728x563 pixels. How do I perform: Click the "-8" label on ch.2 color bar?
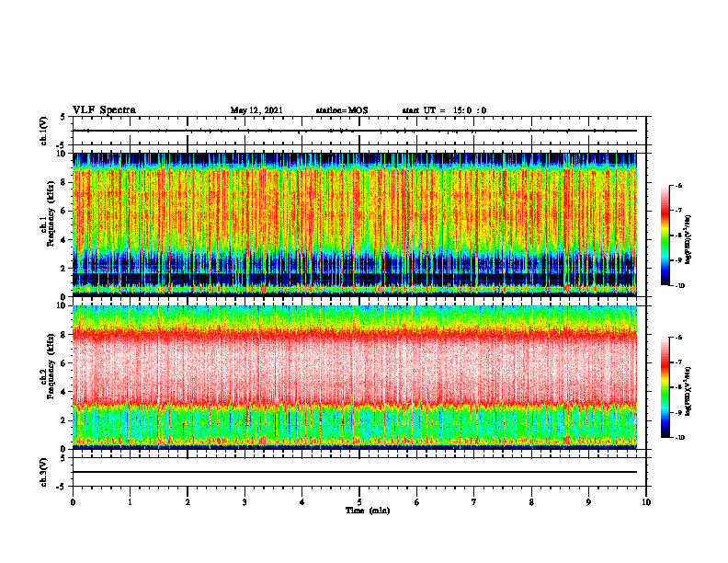(678, 387)
